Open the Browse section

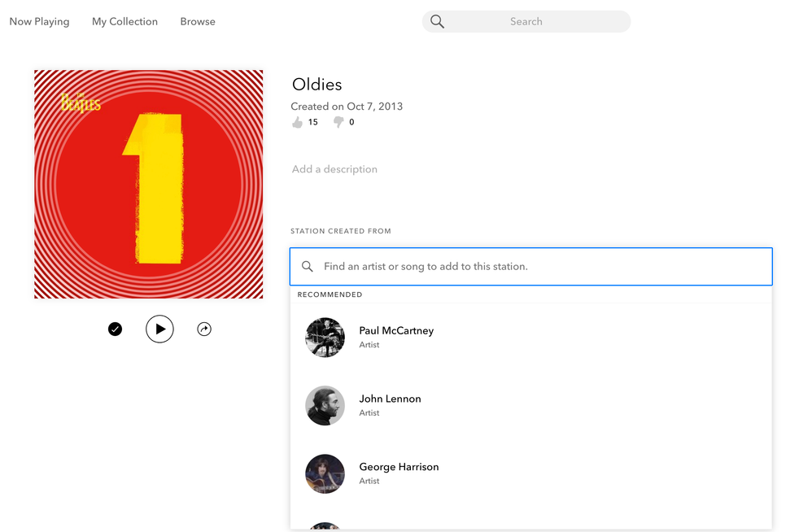pos(198,22)
